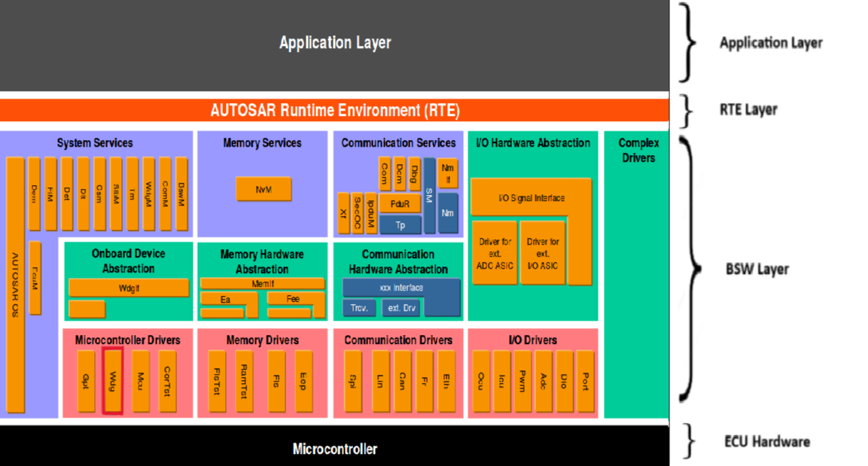Select the I/O Signal Interface block
Viewport: 868px width, 466px height.
(x=531, y=197)
